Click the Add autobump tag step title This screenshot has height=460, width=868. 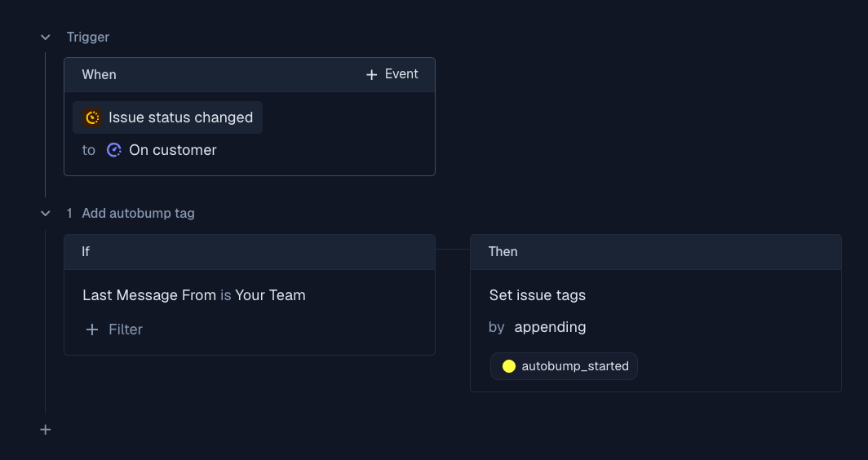(x=138, y=213)
